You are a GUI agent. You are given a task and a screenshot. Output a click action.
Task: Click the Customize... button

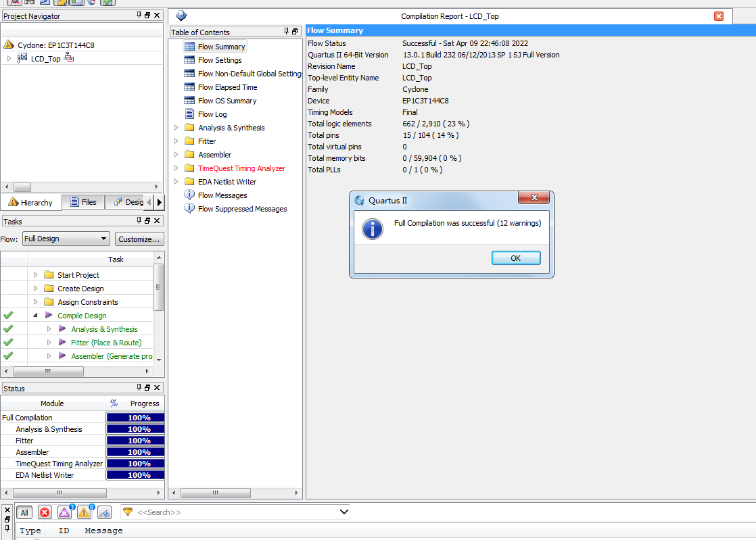point(139,239)
